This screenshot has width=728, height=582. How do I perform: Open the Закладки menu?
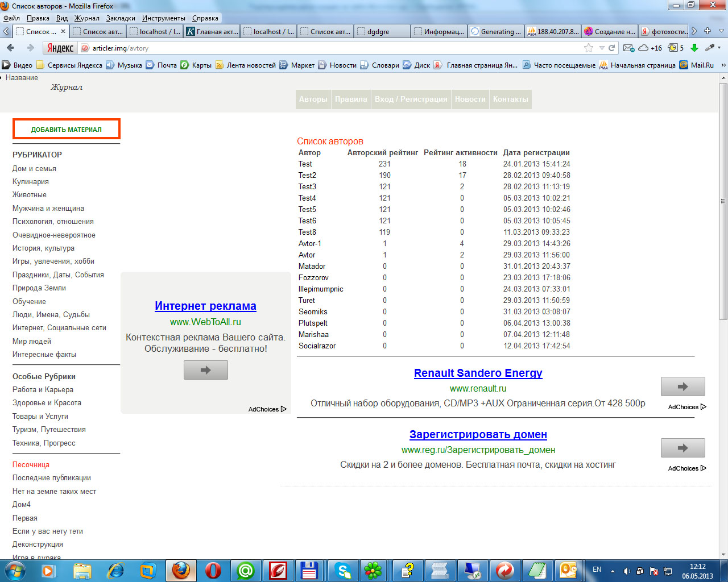click(x=121, y=18)
